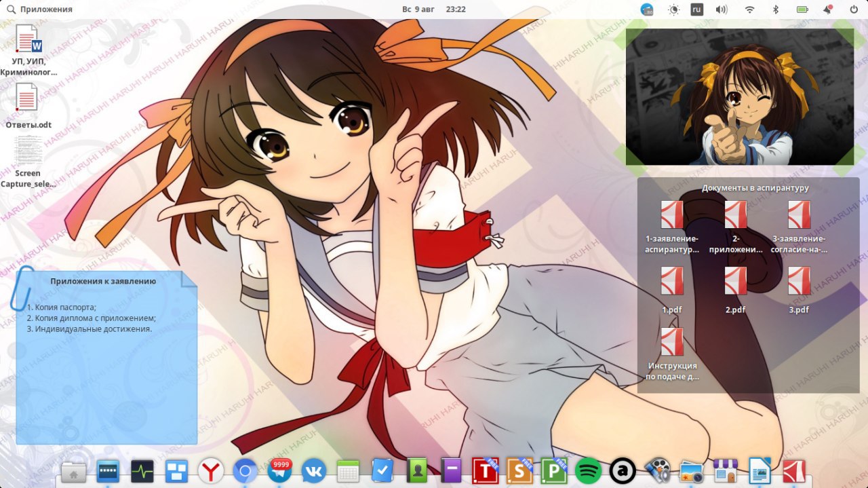
Task: Open the black circular 'a' app
Action: (x=623, y=471)
